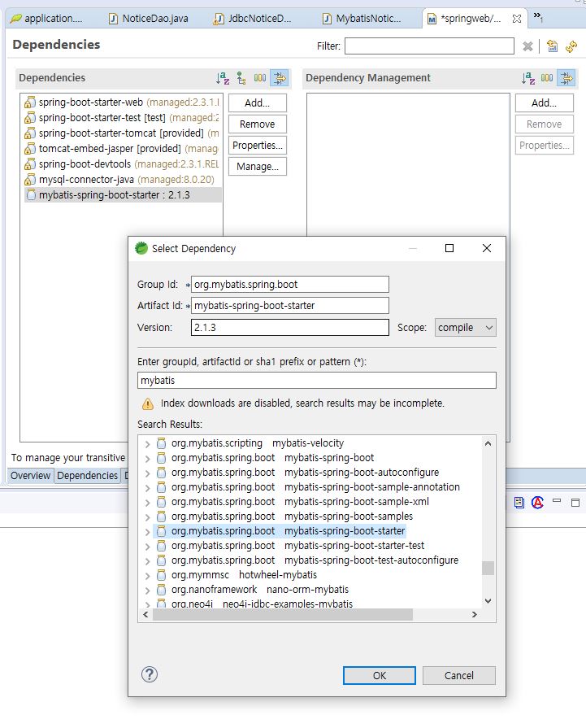Expand nano-orm-mybatis result
This screenshot has width=586, height=728.
pyautogui.click(x=148, y=590)
